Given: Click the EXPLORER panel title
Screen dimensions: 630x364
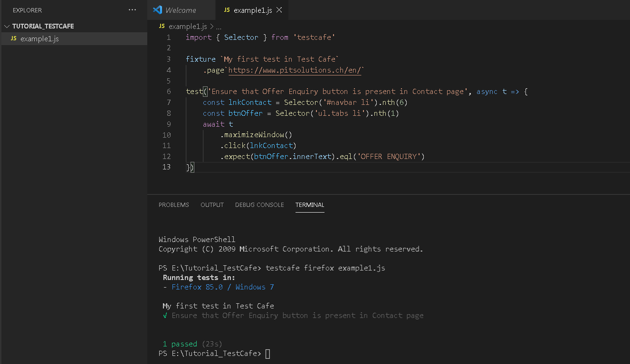Looking at the screenshot, I should point(28,10).
